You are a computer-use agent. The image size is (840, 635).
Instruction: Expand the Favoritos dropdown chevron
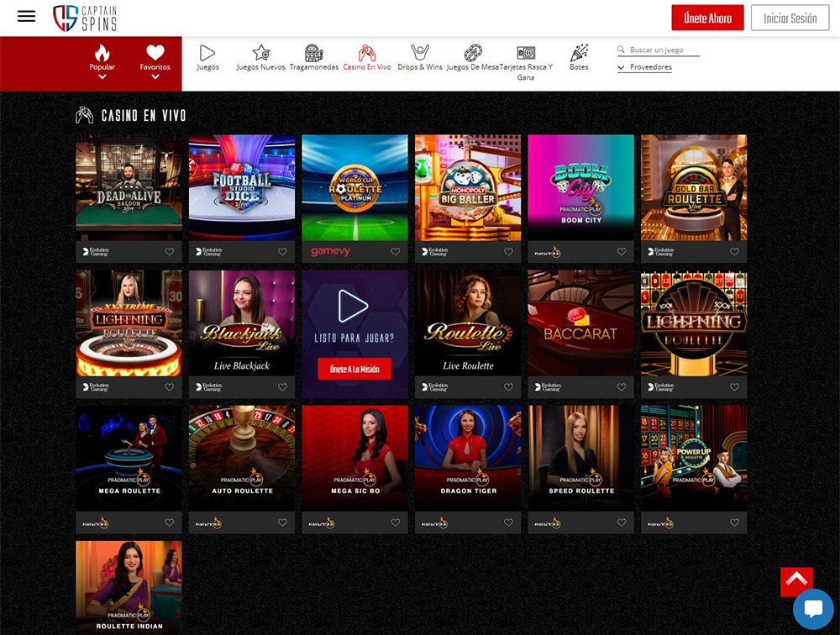click(x=155, y=77)
